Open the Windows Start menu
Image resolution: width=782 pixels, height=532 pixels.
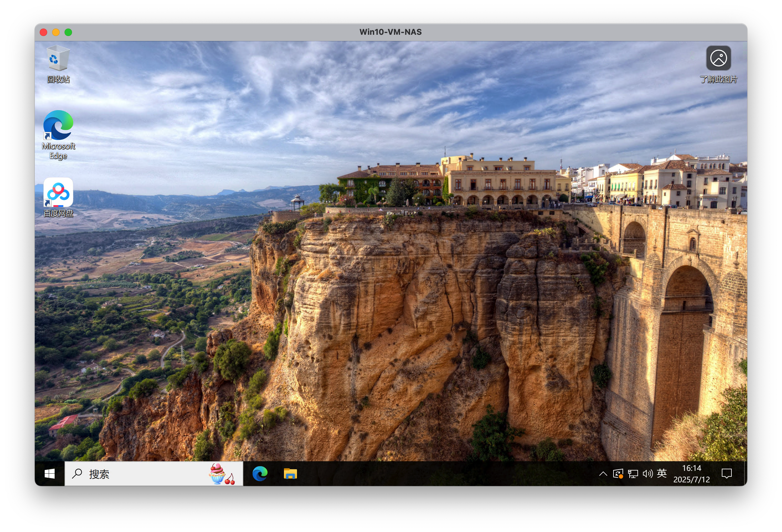coord(49,474)
